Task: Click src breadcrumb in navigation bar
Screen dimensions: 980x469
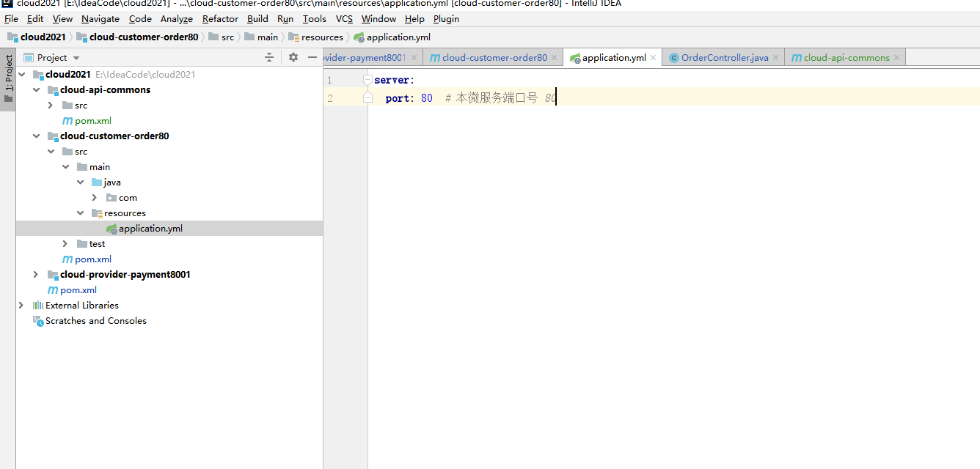Action: (x=222, y=37)
